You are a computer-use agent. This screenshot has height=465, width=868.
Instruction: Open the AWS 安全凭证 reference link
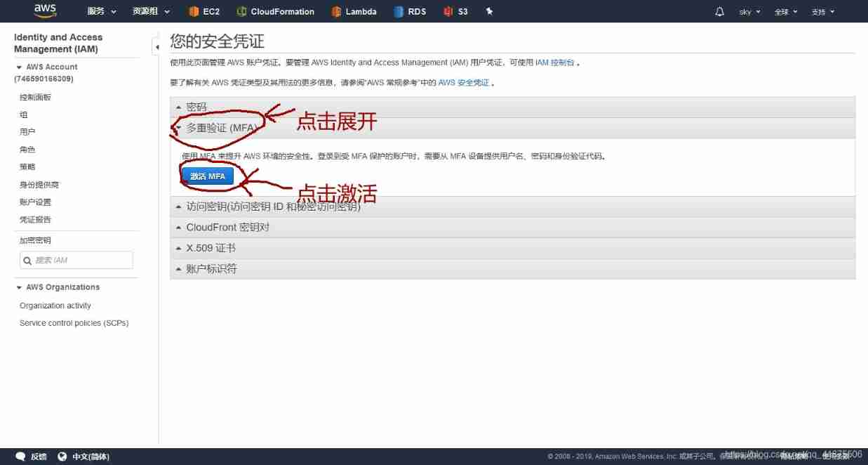tap(464, 83)
